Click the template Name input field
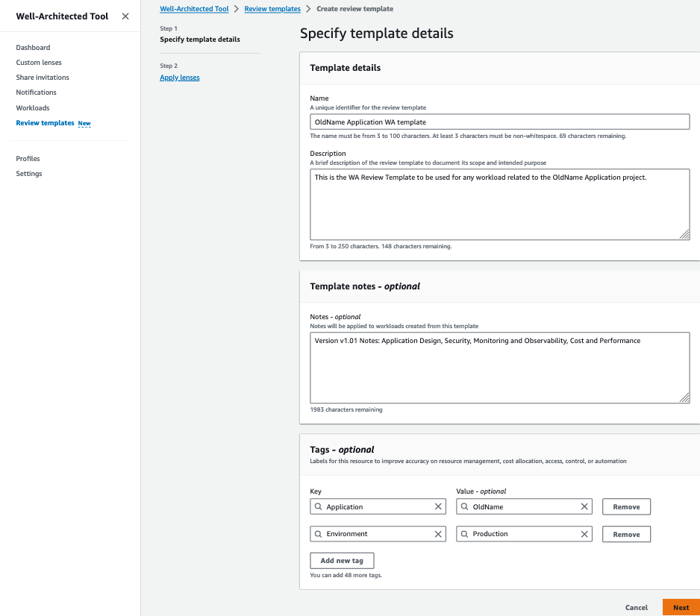The image size is (700, 616). pos(500,122)
